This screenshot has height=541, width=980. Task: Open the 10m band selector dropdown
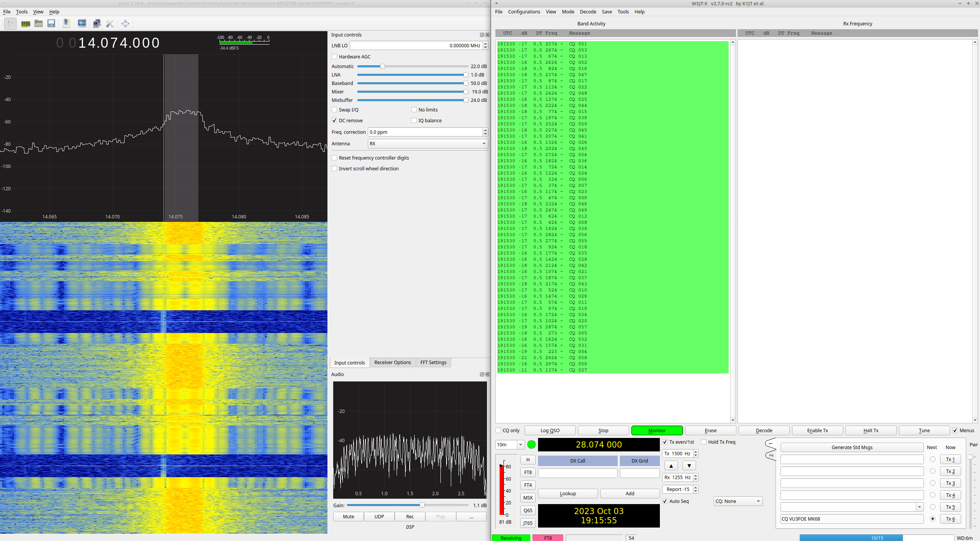[509, 444]
